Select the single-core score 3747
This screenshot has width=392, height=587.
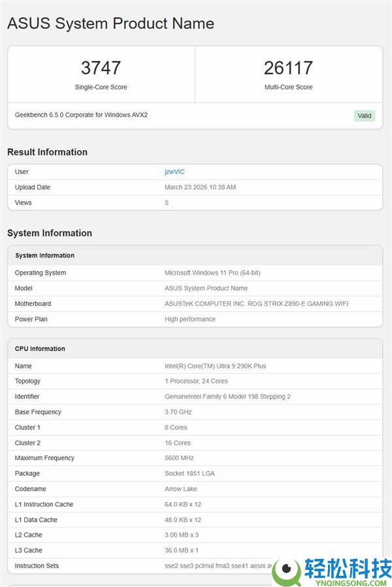pos(101,68)
